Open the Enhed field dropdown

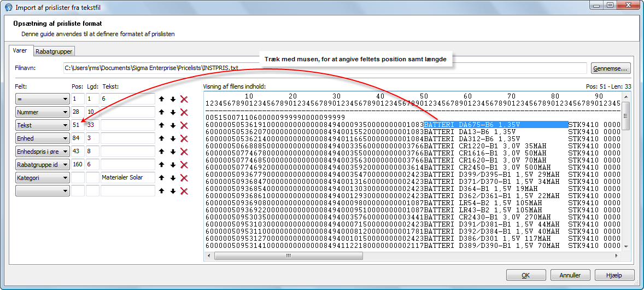42,138
